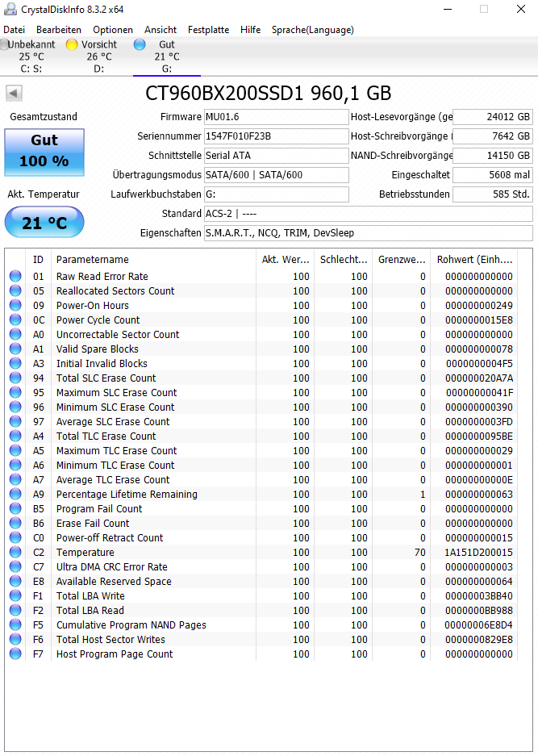Select the Cumulative Program NAND Pages row
538x756 pixels.
click(x=261, y=624)
